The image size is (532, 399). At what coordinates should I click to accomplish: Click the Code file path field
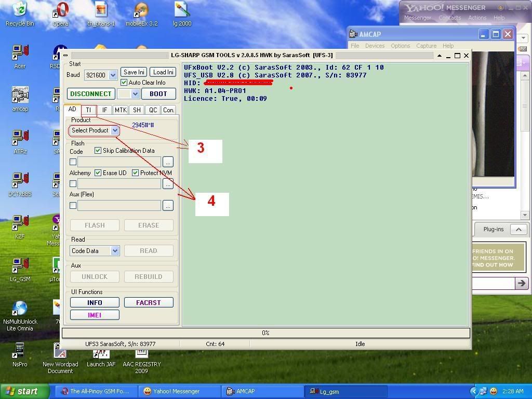point(119,162)
